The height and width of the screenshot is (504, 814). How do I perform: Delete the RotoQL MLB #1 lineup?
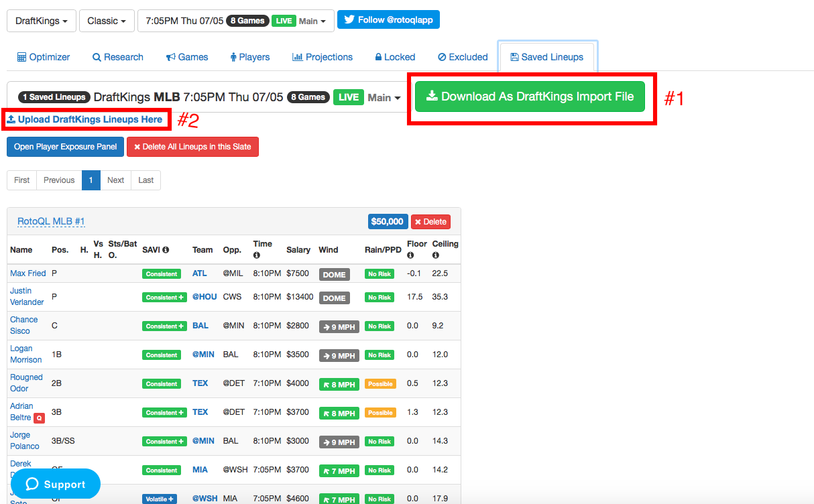430,222
